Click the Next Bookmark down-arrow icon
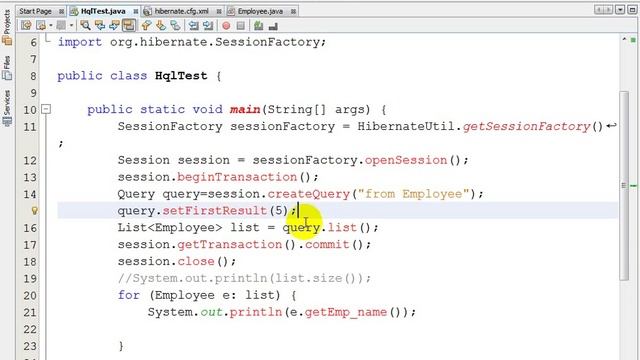The height and width of the screenshot is (360, 640). (x=161, y=26)
